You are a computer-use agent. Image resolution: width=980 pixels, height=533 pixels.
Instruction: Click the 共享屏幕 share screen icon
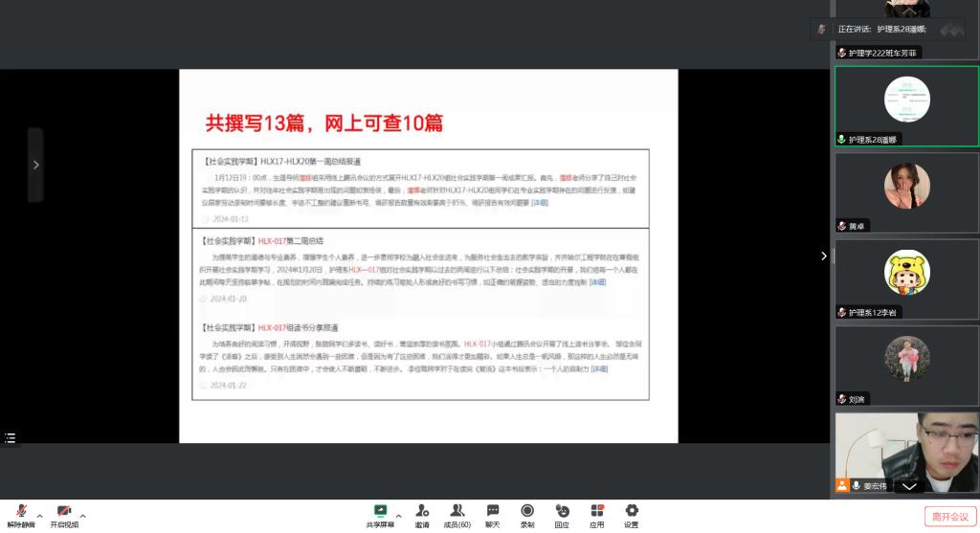(380, 511)
